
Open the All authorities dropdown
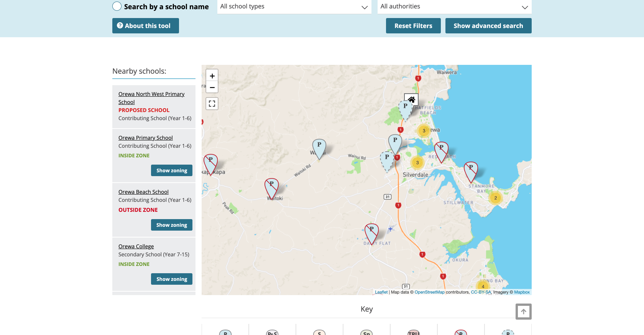(x=454, y=7)
